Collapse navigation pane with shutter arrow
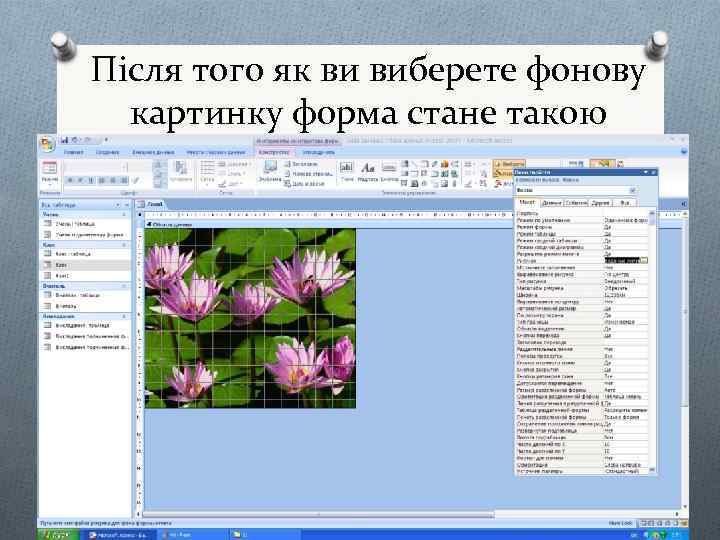The width and height of the screenshot is (720, 540). [x=127, y=205]
